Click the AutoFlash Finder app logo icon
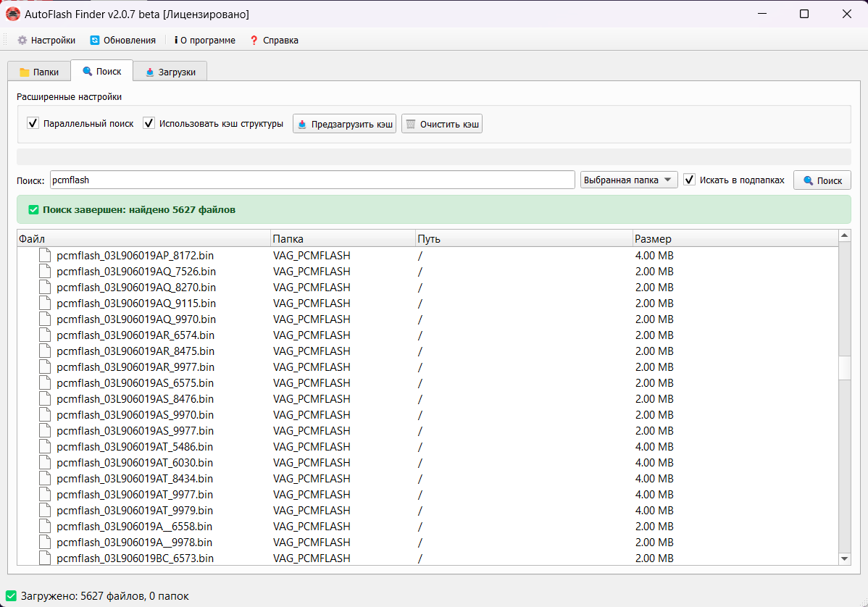 click(x=13, y=14)
